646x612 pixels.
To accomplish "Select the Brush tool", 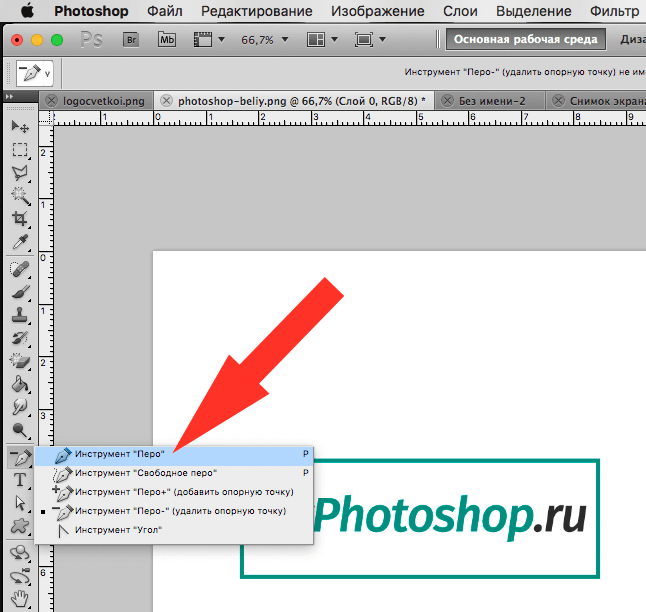I will 19,292.
